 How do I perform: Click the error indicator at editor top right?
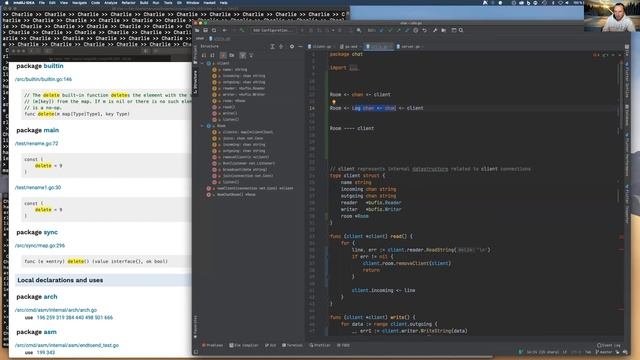coord(596,55)
